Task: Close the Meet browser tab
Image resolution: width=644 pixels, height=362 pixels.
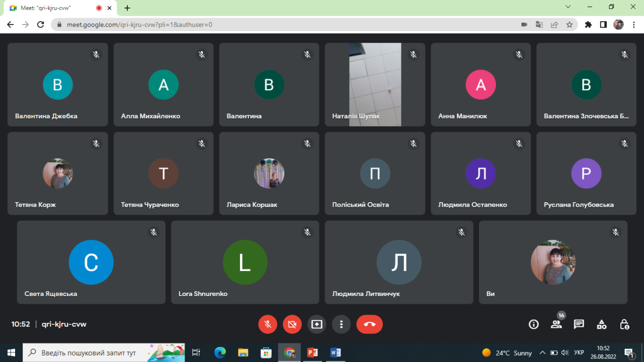Action: click(109, 8)
